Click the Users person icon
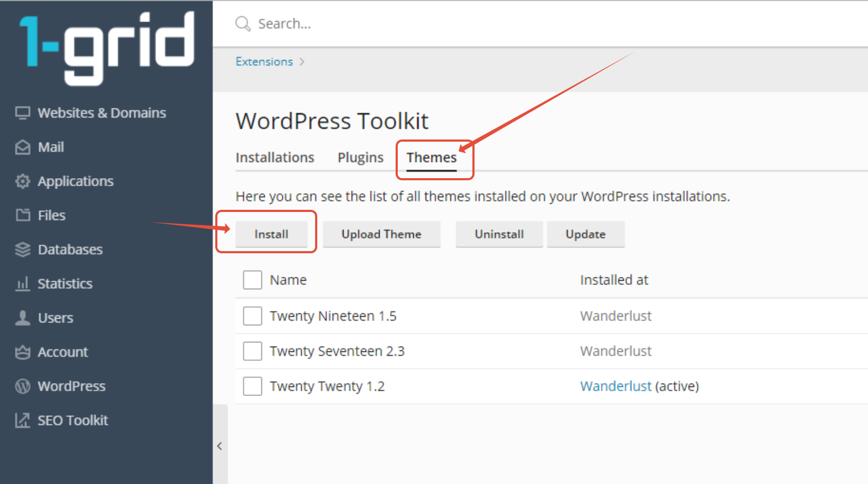This screenshot has height=484, width=868. click(x=23, y=318)
